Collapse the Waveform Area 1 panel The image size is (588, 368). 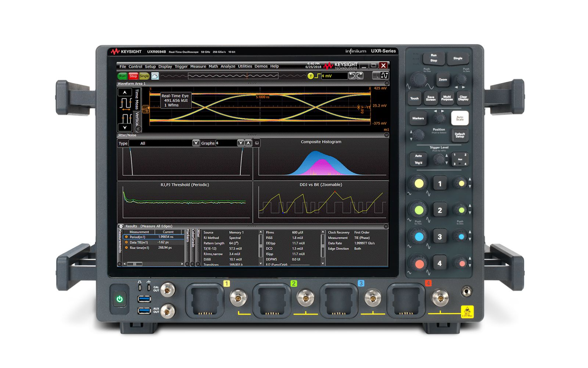point(386,84)
